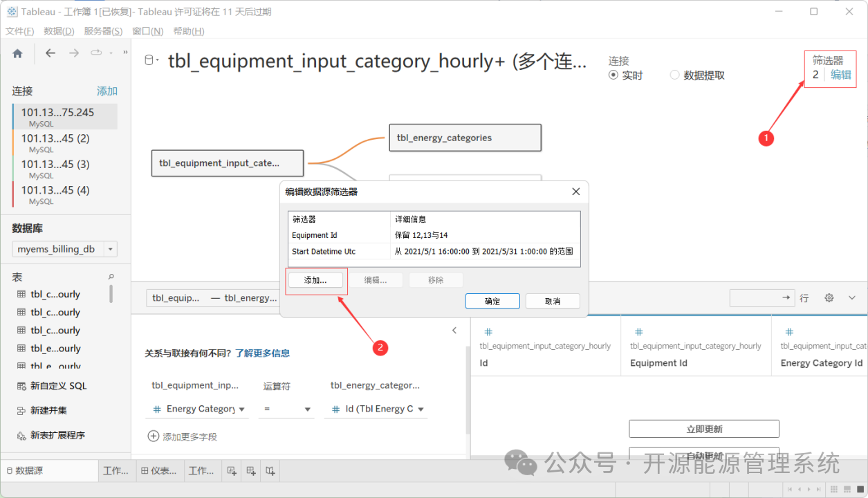
Task: Close the 编辑数据源筛选器 dialog
Action: [x=576, y=192]
